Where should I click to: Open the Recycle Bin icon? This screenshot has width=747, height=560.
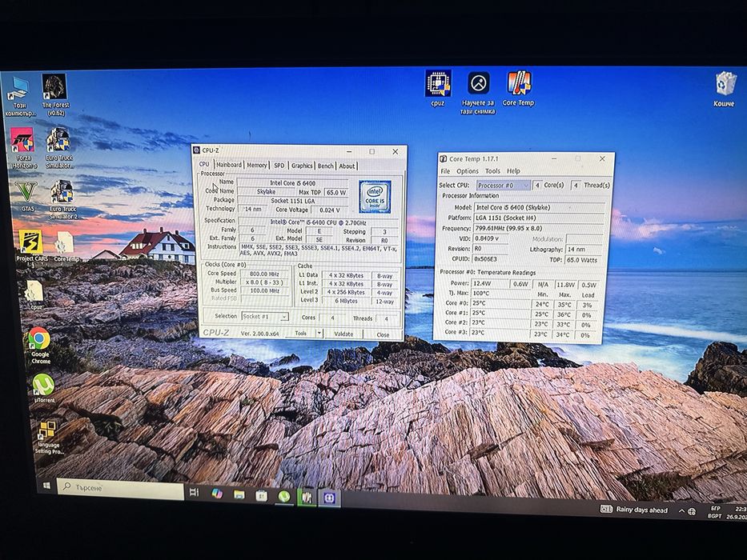pyautogui.click(x=725, y=90)
